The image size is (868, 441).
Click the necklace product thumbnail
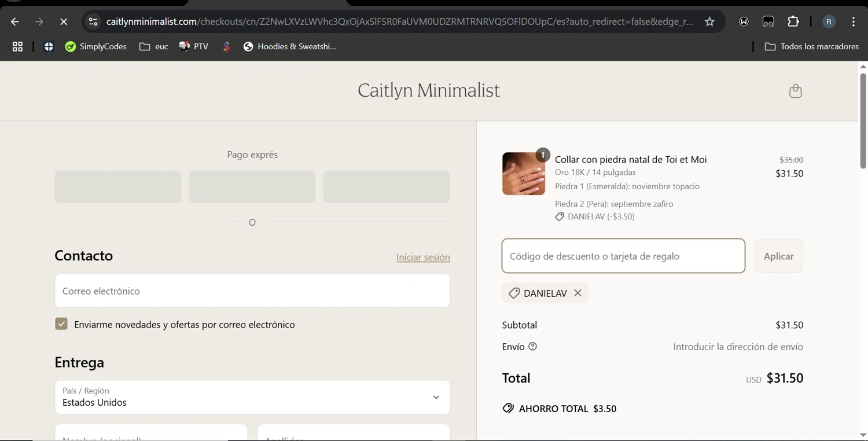pos(524,174)
